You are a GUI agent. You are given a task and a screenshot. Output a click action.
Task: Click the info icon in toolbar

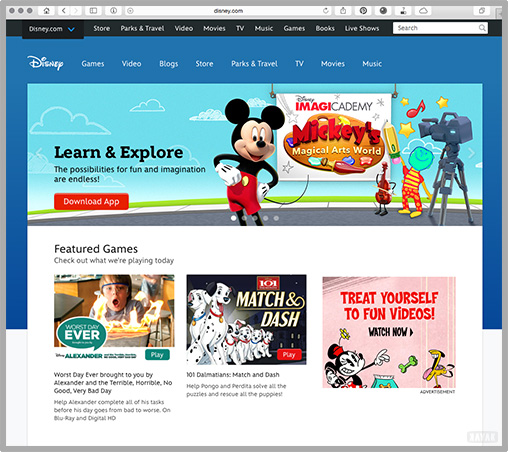click(113, 11)
